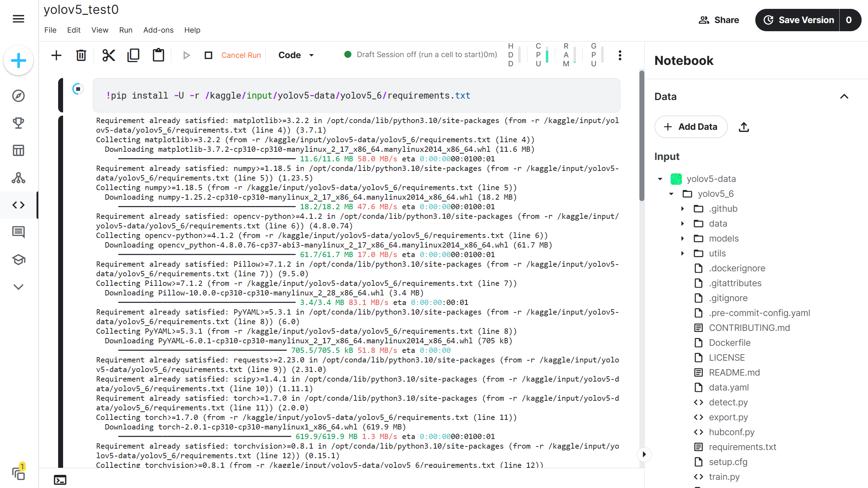This screenshot has width=868, height=488.
Task: Click Cancel Run to stop the session
Action: (241, 55)
